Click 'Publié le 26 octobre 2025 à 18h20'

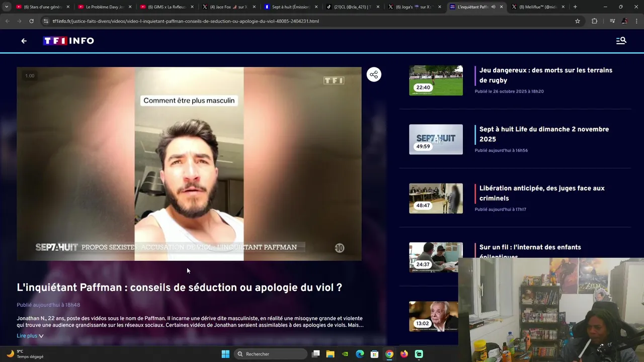tap(509, 92)
